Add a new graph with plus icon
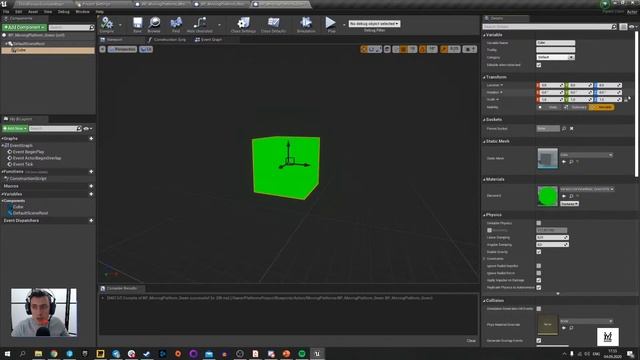 click(91, 139)
